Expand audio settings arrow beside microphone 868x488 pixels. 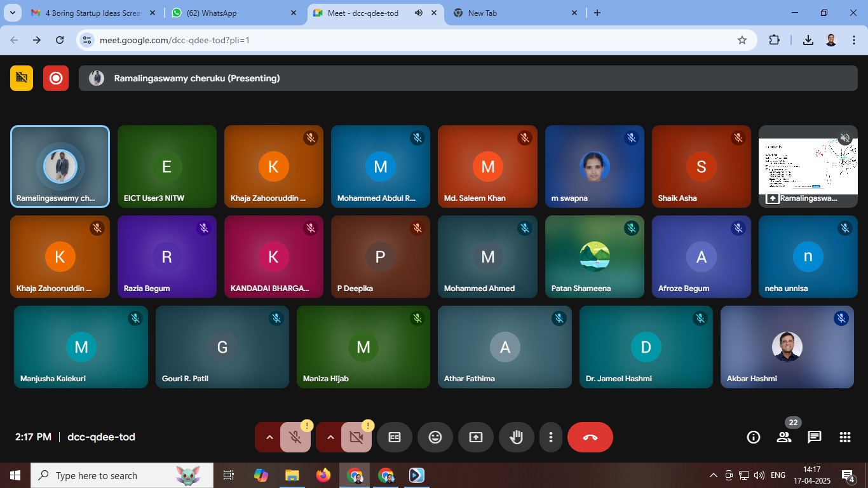tap(269, 437)
